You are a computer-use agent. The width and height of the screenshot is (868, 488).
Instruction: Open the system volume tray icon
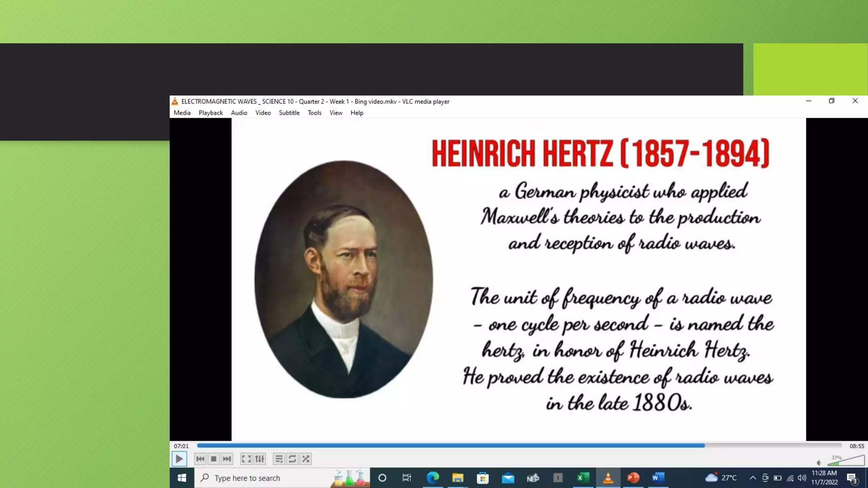click(x=802, y=478)
